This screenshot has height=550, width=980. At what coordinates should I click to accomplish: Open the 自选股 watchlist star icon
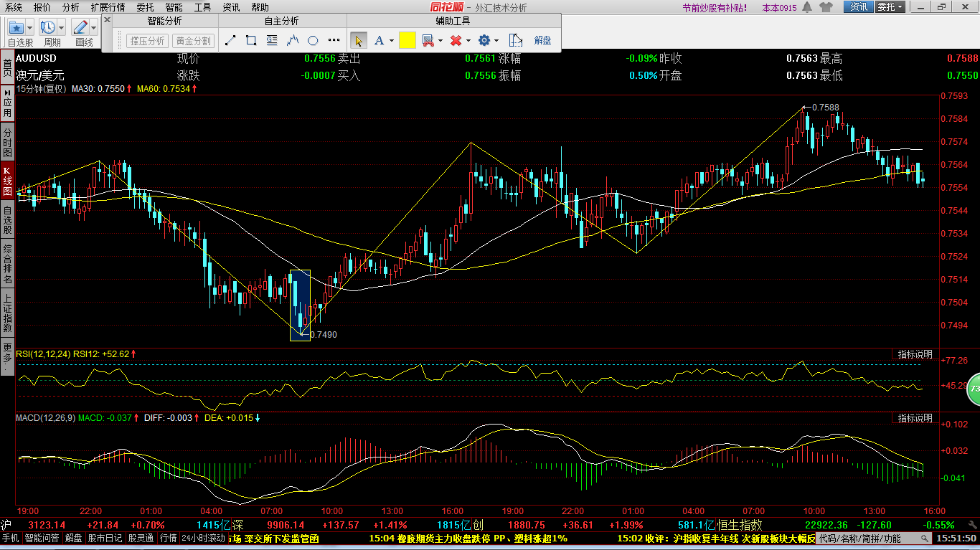[17, 27]
